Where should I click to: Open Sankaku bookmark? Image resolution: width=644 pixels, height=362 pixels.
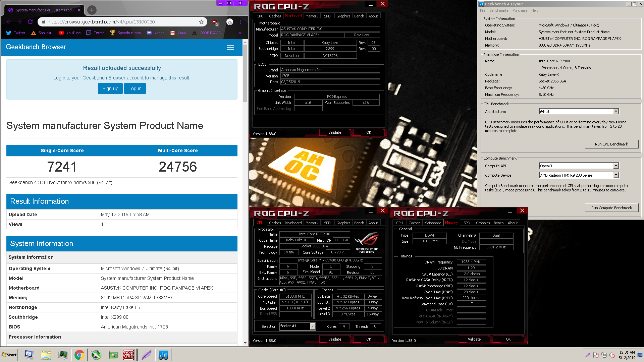42,33
